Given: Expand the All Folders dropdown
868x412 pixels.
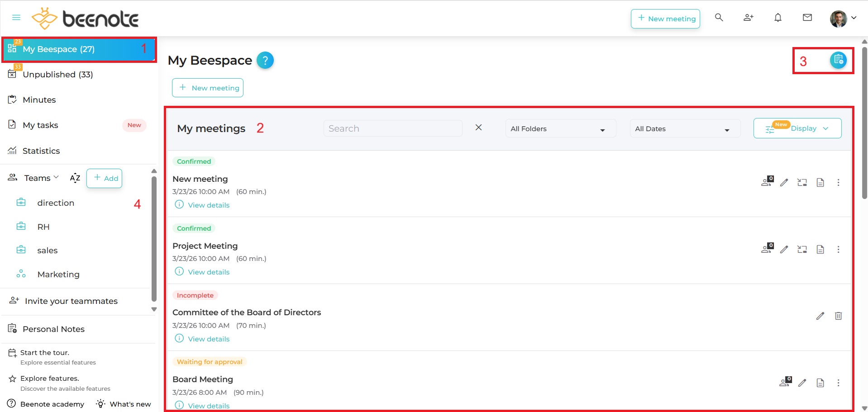Looking at the screenshot, I should tap(560, 129).
